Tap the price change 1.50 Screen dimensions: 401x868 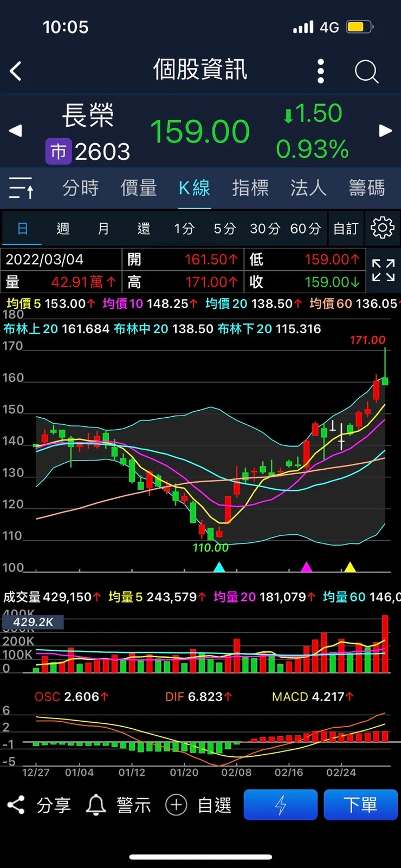point(313,114)
